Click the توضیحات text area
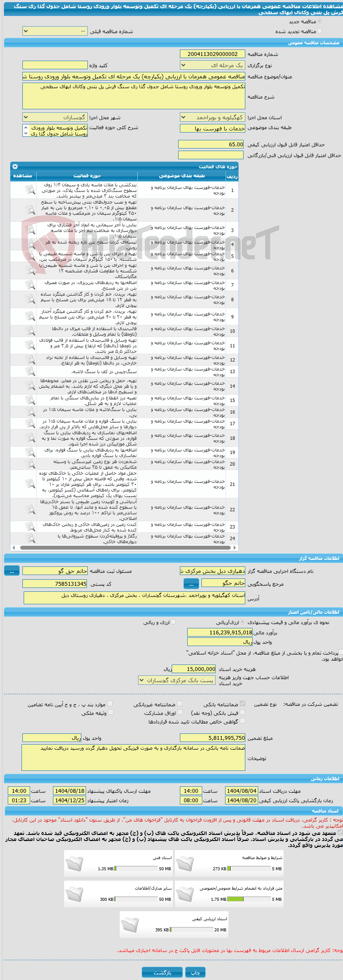The width and height of the screenshot is (343, 980). [x=134, y=757]
